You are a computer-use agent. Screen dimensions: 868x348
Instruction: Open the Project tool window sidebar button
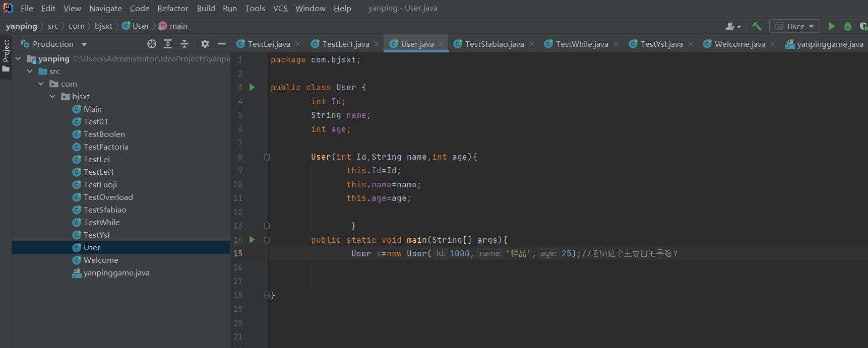coord(6,55)
